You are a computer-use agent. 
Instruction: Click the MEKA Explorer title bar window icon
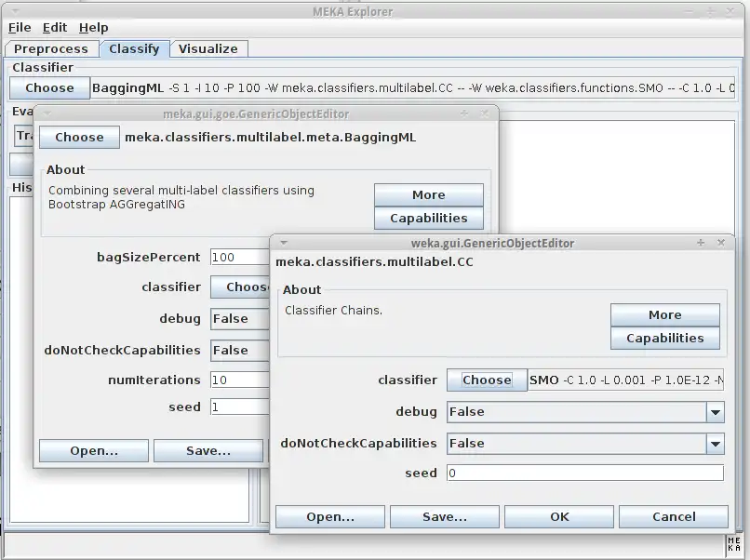pos(13,11)
